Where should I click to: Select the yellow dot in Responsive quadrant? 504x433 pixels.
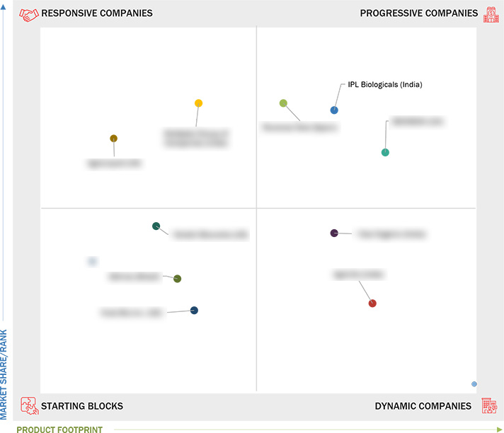[199, 103]
